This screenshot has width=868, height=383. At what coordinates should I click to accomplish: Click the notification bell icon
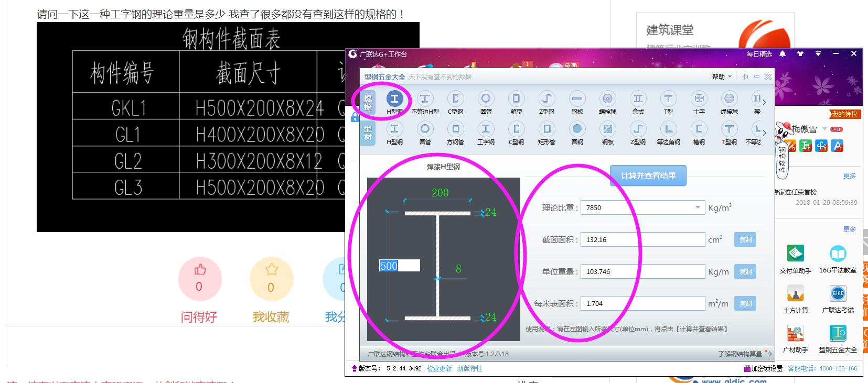pyautogui.click(x=783, y=54)
